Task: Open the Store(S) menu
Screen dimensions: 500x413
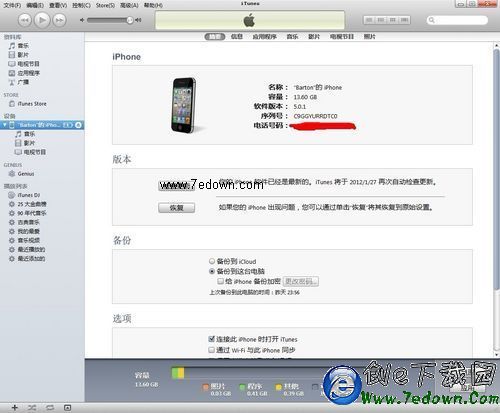Action: [x=105, y=5]
